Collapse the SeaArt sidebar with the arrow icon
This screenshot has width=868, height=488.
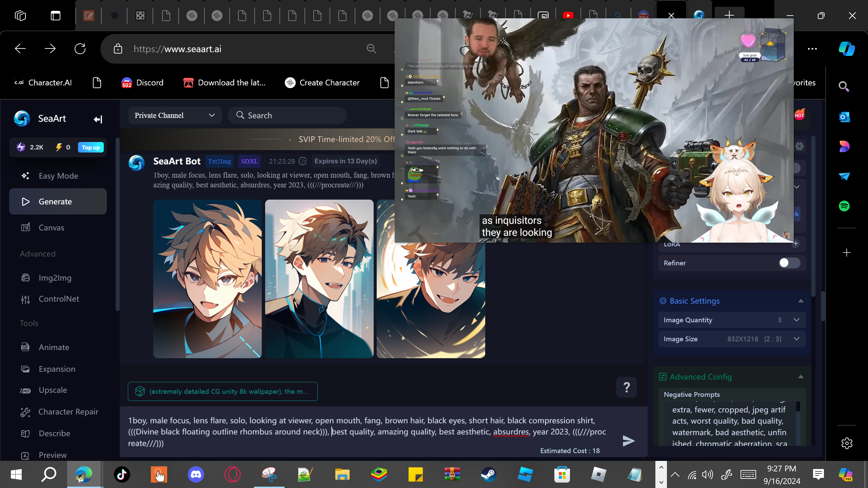(98, 119)
